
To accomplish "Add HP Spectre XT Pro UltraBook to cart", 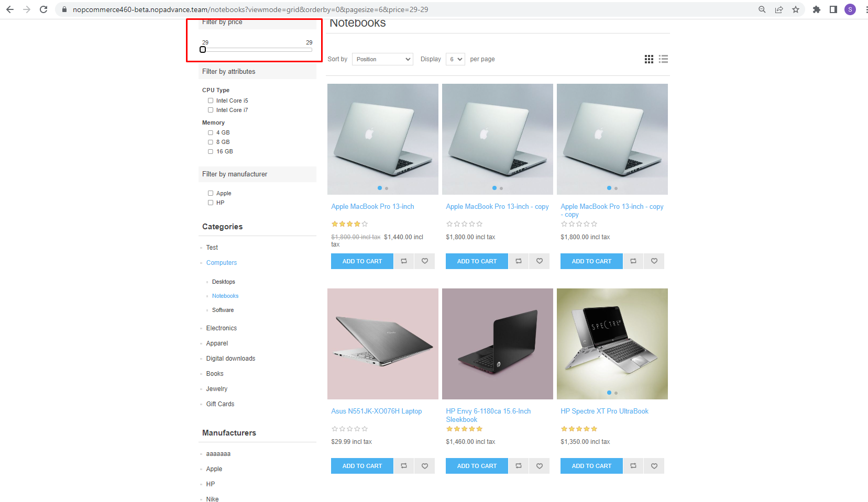I will (x=591, y=465).
